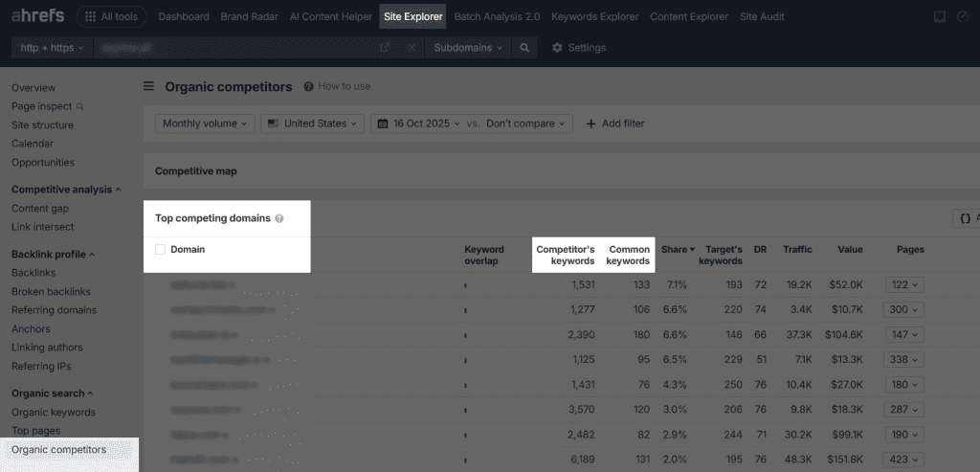The height and width of the screenshot is (472, 980).
Task: Open Settings with gear icon
Action: [579, 48]
